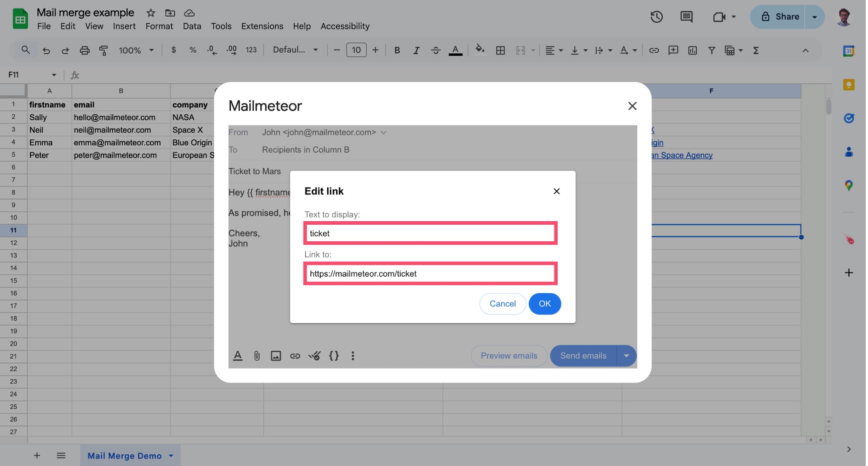Open the Extensions menu
The width and height of the screenshot is (868, 466).
tap(262, 26)
